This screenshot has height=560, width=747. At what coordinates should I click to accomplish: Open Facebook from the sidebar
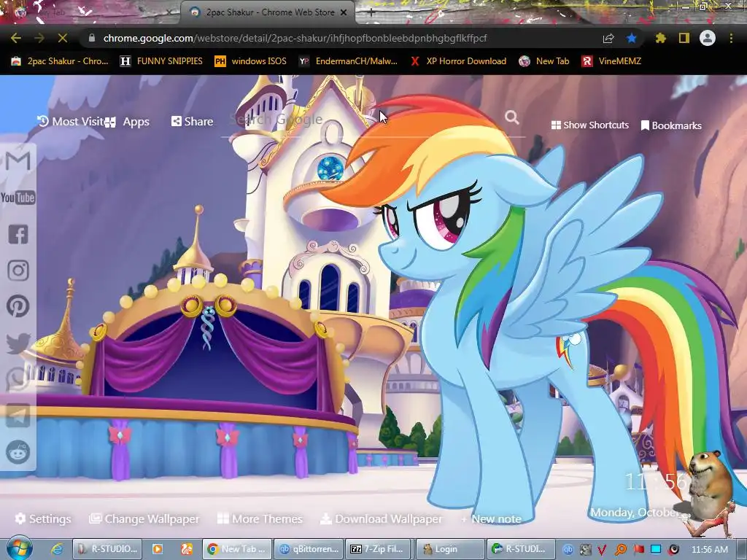pyautogui.click(x=18, y=234)
